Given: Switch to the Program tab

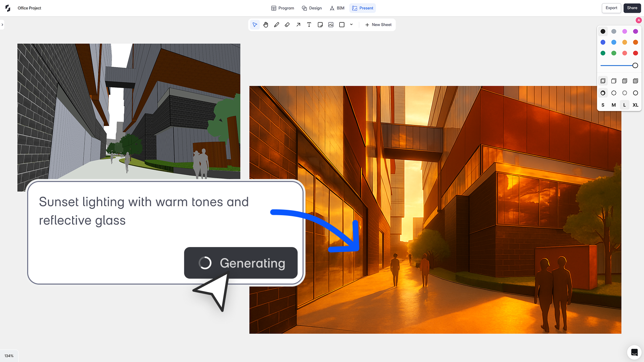Looking at the screenshot, I should 282,8.
